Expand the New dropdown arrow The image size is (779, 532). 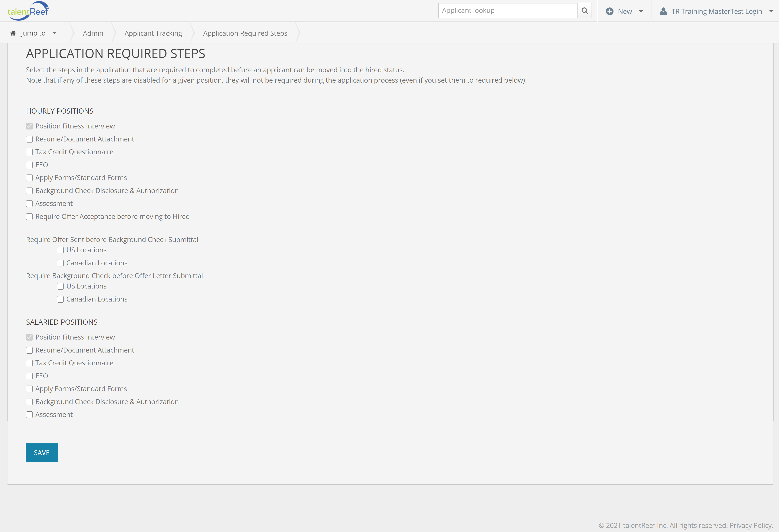641,11
